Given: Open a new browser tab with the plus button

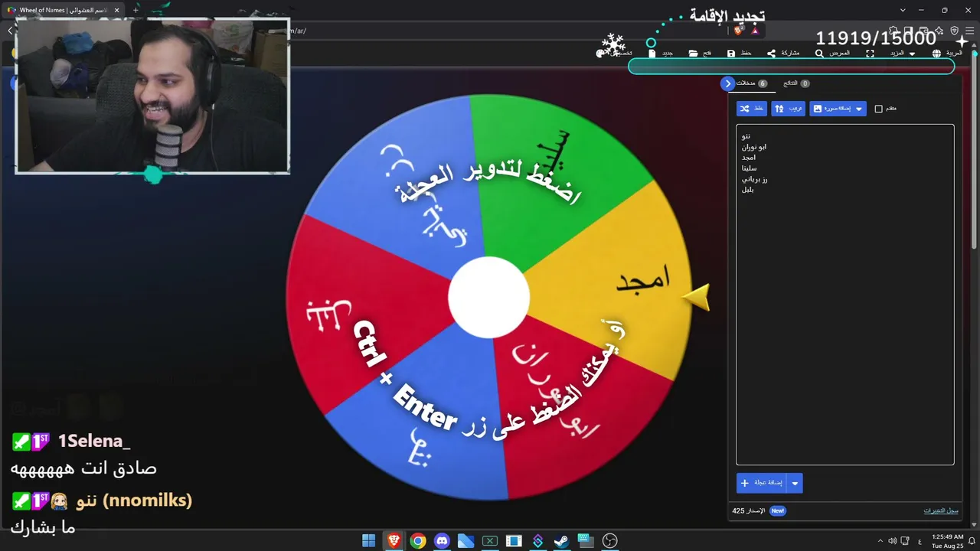Looking at the screenshot, I should 136,10.
